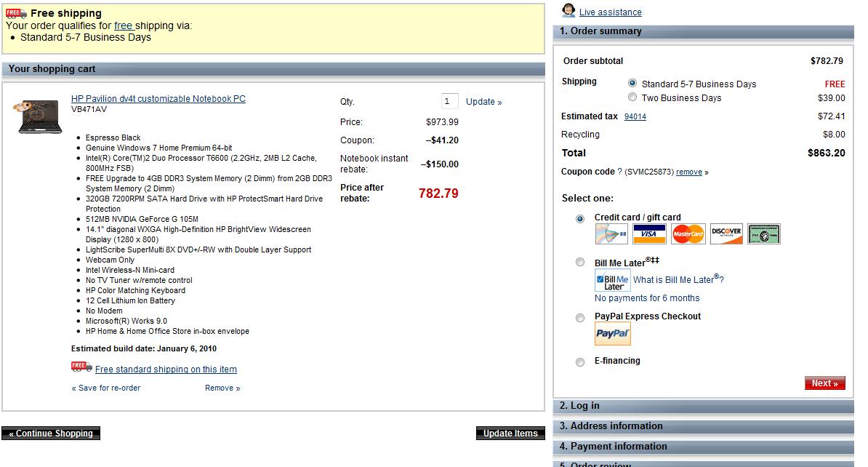Click What is Bill Me Later link

click(x=679, y=280)
